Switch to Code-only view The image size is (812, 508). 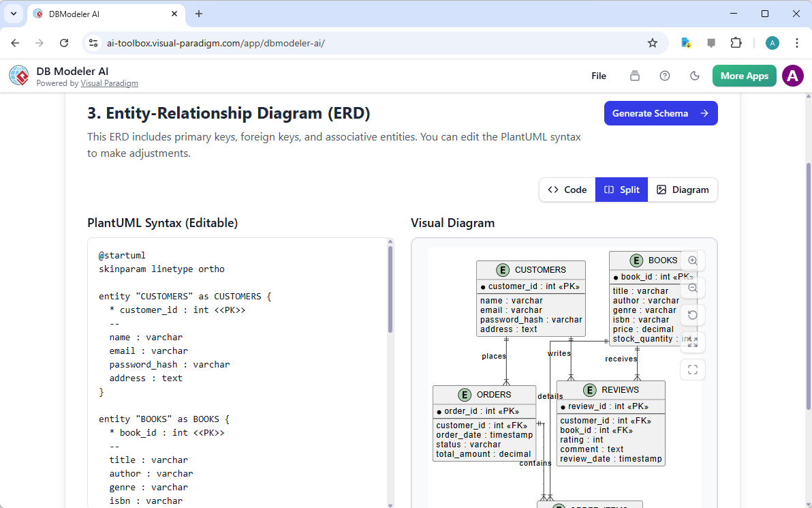click(567, 190)
